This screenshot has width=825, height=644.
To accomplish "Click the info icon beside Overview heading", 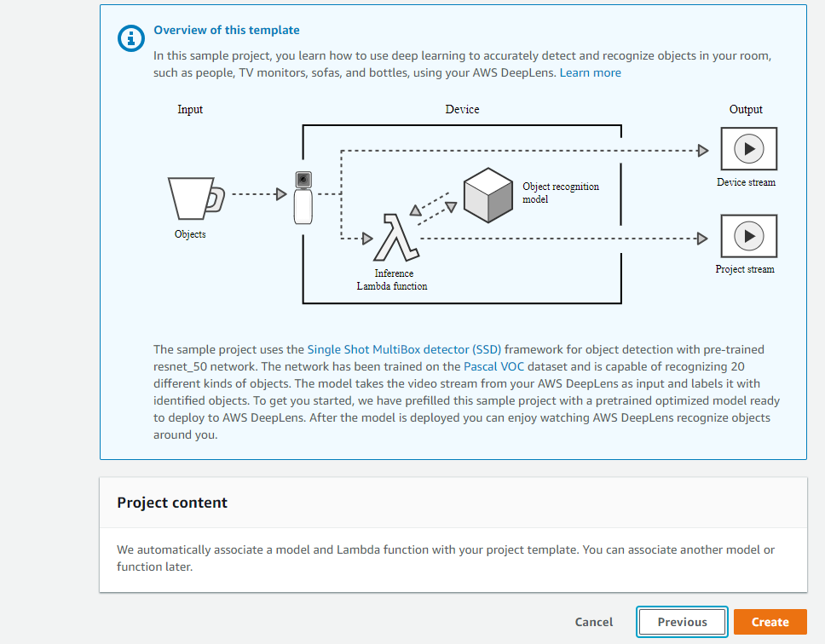I will 130,37.
